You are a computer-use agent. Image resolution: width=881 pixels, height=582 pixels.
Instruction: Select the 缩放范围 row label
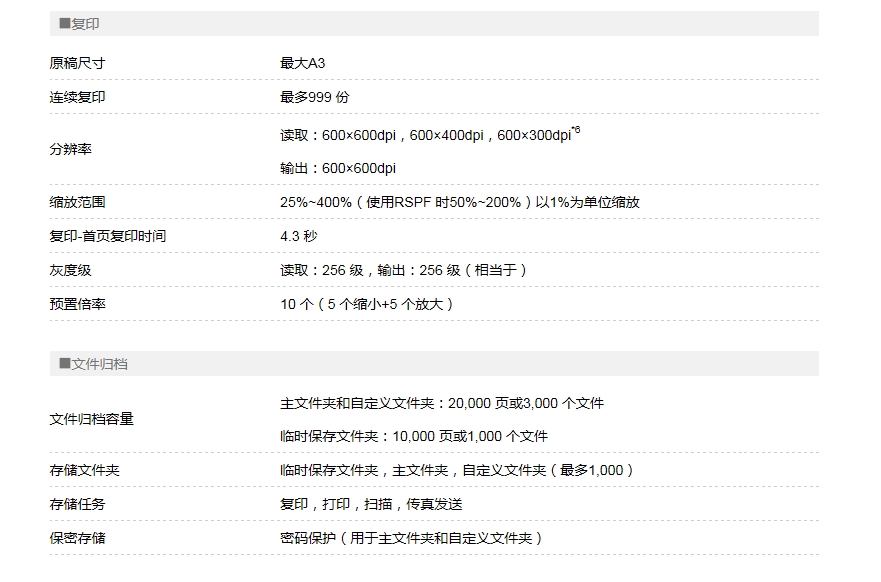pos(77,202)
